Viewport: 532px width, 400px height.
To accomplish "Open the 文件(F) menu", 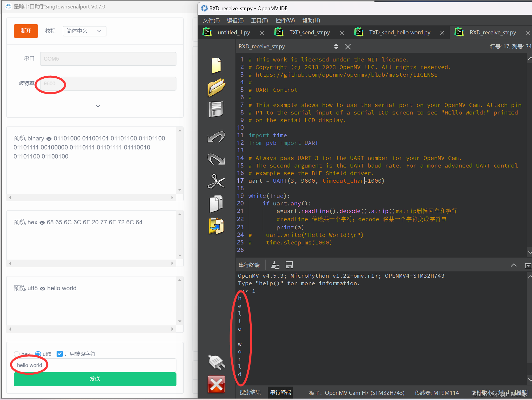I will (211, 21).
